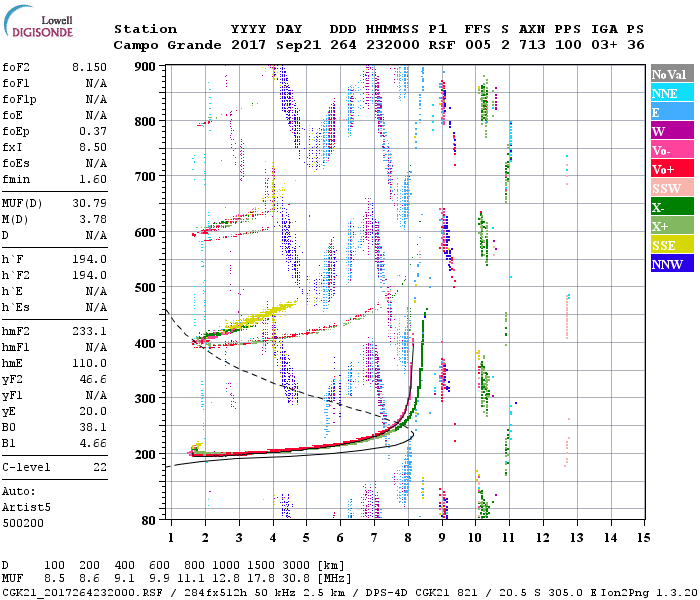Image resolution: width=700 pixels, height=600 pixels.
Task: Click the 80 km height axis label
Action: click(149, 521)
